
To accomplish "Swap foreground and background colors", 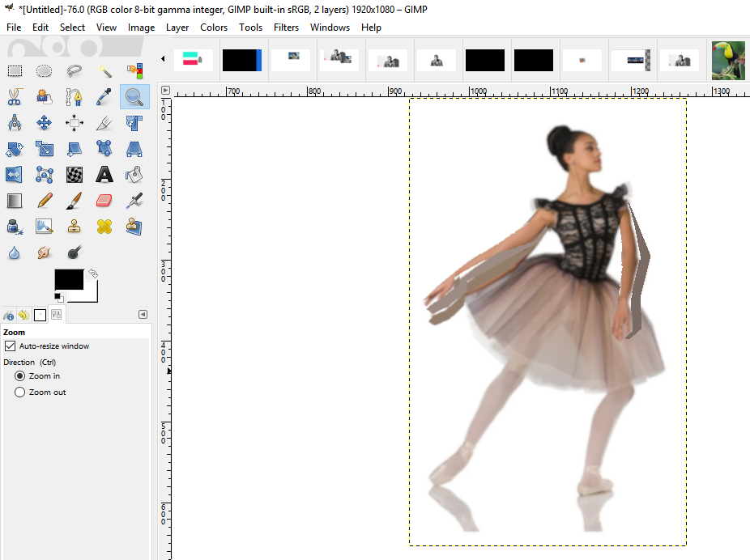I will (92, 274).
